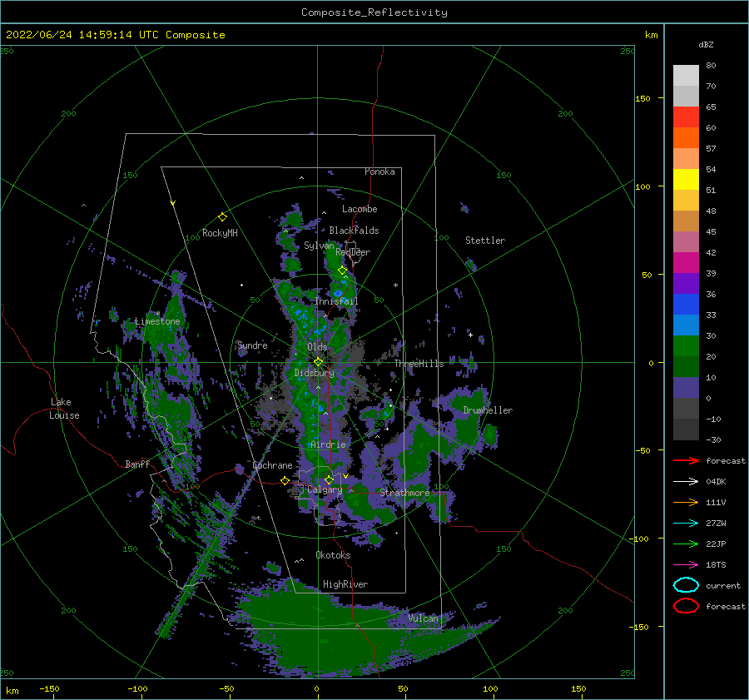Click the Strathmore label
Screen dimensions: 749x700
[404, 492]
